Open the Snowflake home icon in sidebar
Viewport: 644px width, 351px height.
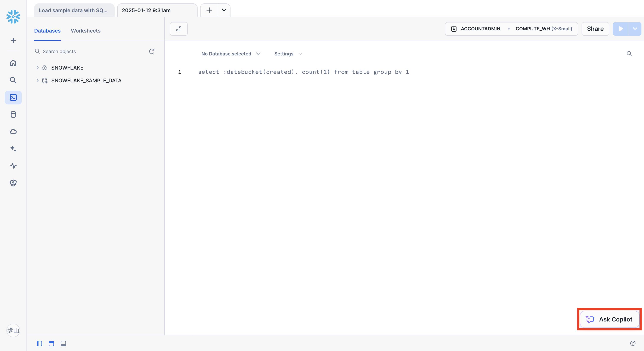click(13, 63)
